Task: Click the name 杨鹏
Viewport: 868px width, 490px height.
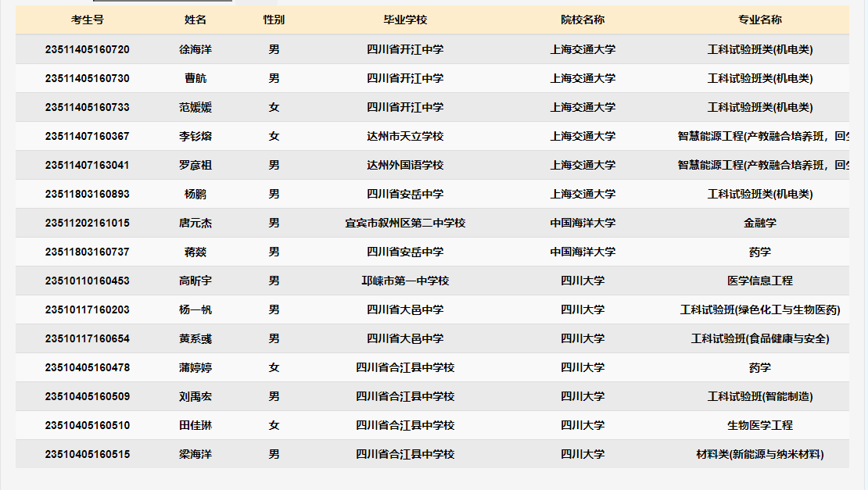Action: (x=195, y=194)
